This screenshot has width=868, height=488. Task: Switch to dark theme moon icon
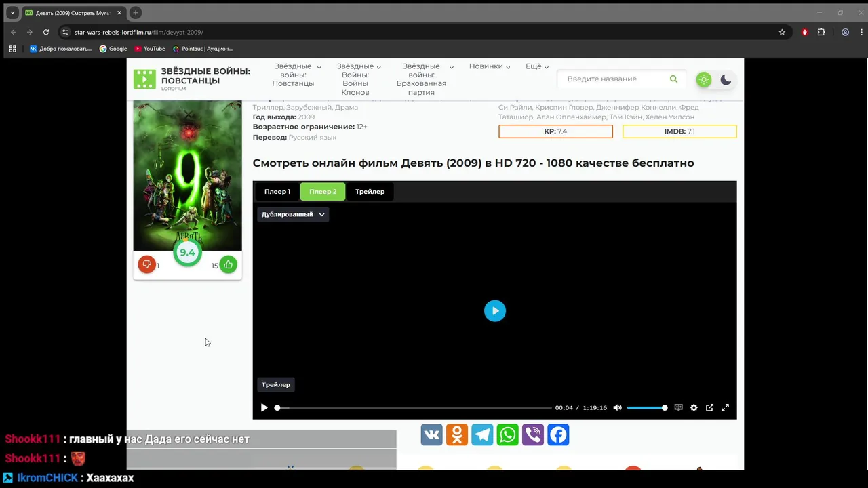point(726,79)
